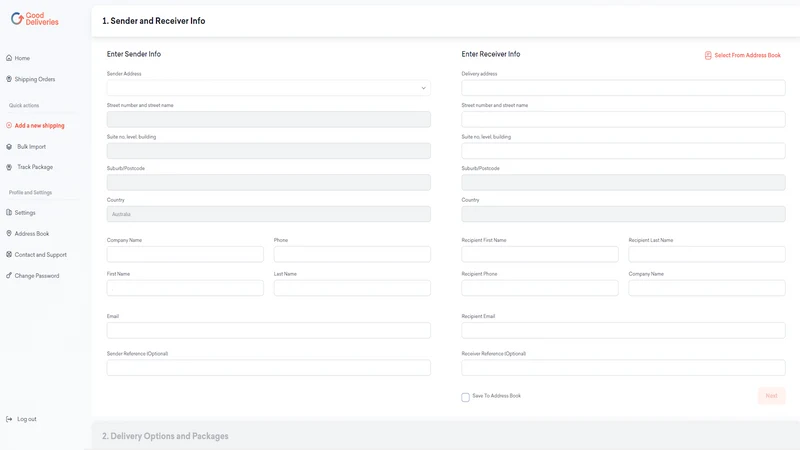Image resolution: width=800 pixels, height=450 pixels.
Task: Go to Track Package
Action: pyautogui.click(x=35, y=167)
